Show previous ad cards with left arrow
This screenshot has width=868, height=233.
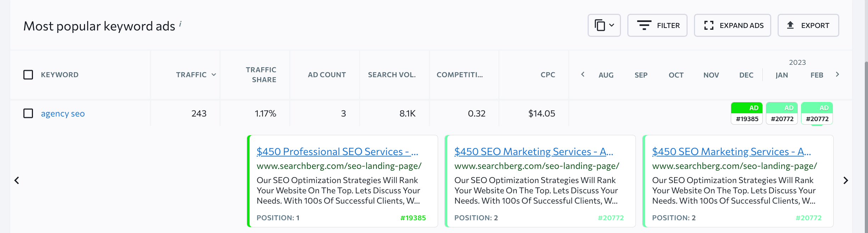coord(17,181)
